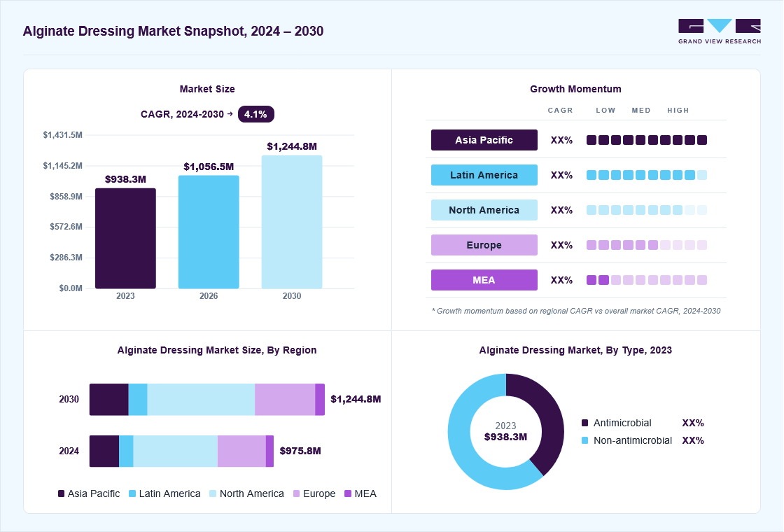Click the $1,145.2M axis label

coord(62,165)
